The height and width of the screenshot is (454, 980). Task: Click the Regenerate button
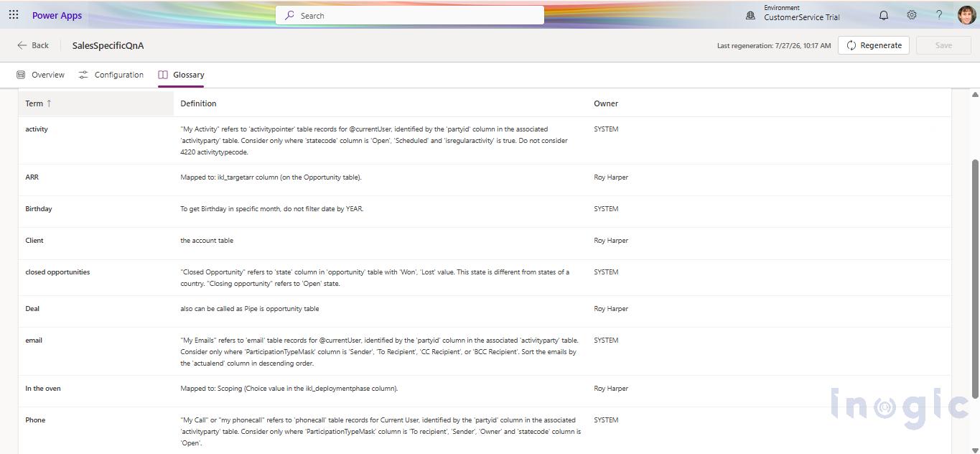coord(874,45)
